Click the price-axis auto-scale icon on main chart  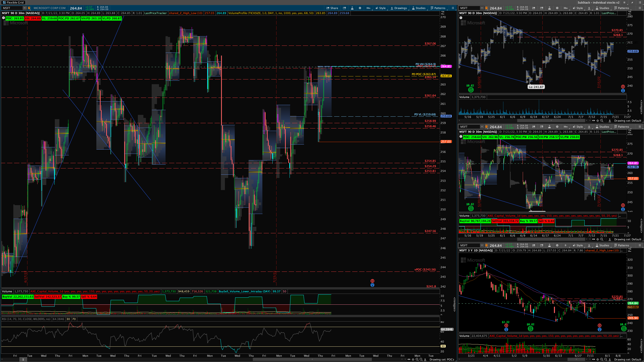tap(443, 13)
